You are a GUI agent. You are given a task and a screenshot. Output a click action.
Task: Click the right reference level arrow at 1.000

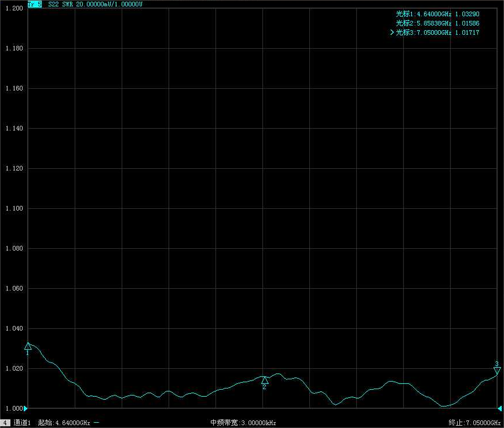499,408
